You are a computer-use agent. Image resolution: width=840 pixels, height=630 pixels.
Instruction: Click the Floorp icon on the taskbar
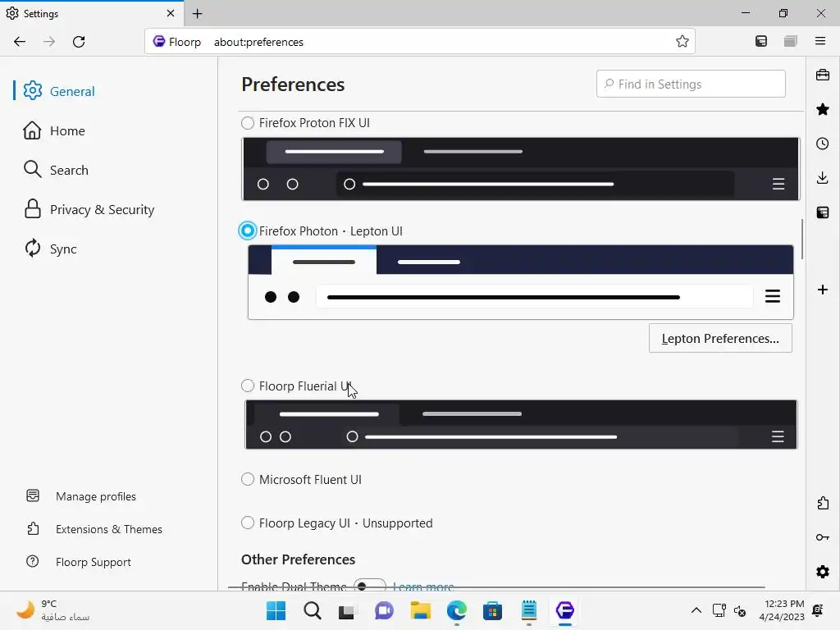coord(564,610)
